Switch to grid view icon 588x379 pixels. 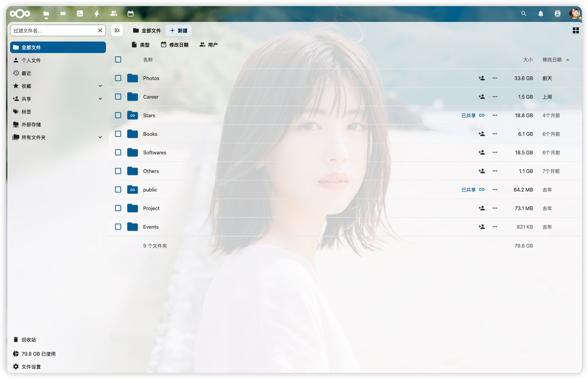(576, 31)
